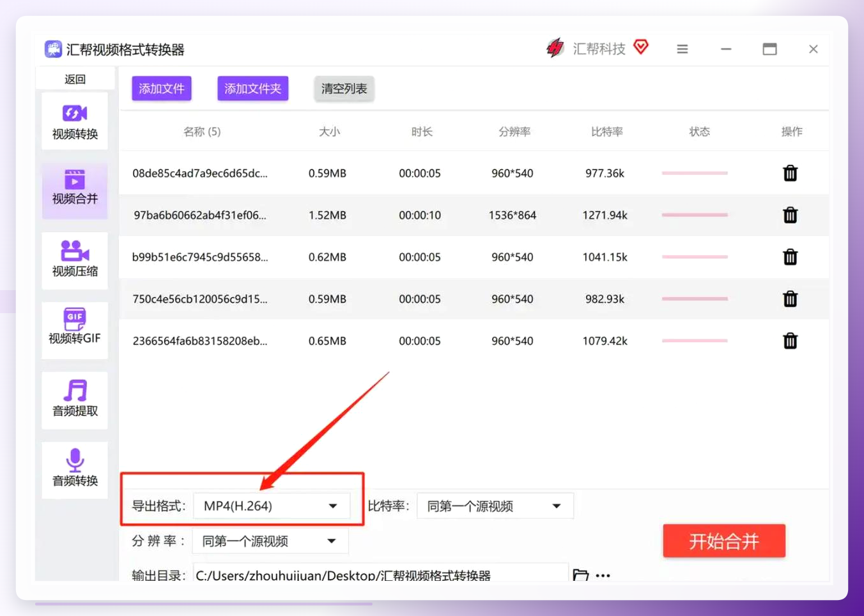Click the 汇帮科技 lightning logo
This screenshot has width=864, height=616.
tap(555, 48)
